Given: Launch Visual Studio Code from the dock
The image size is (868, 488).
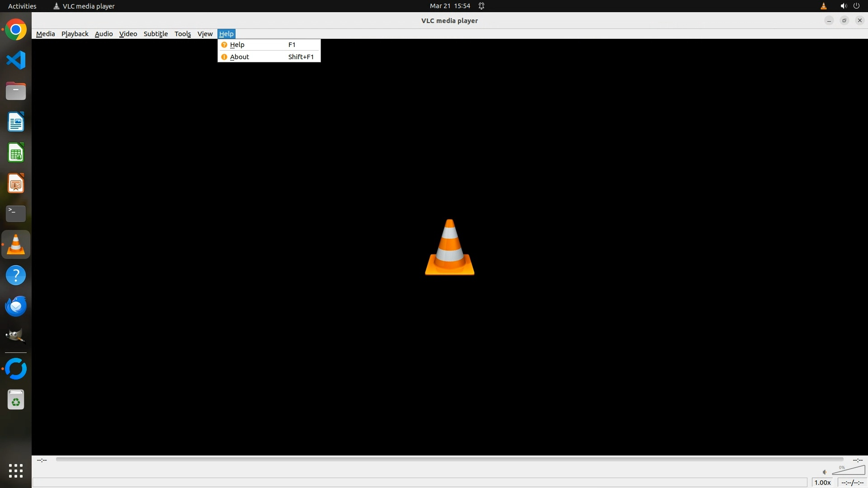Looking at the screenshot, I should pos(16,60).
